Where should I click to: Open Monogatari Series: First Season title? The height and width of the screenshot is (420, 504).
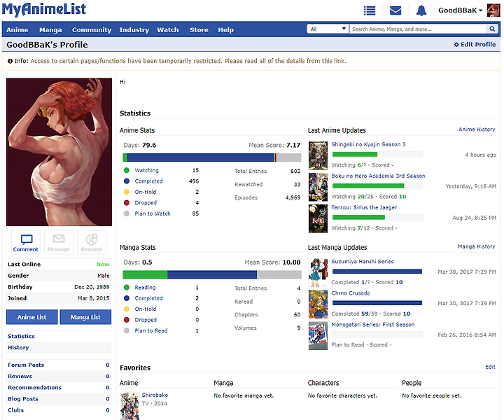373,324
